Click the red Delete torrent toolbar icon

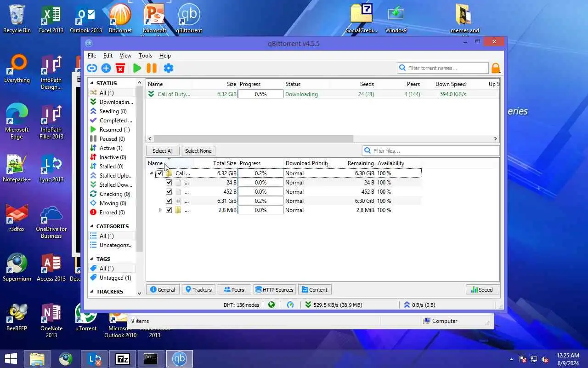point(120,68)
